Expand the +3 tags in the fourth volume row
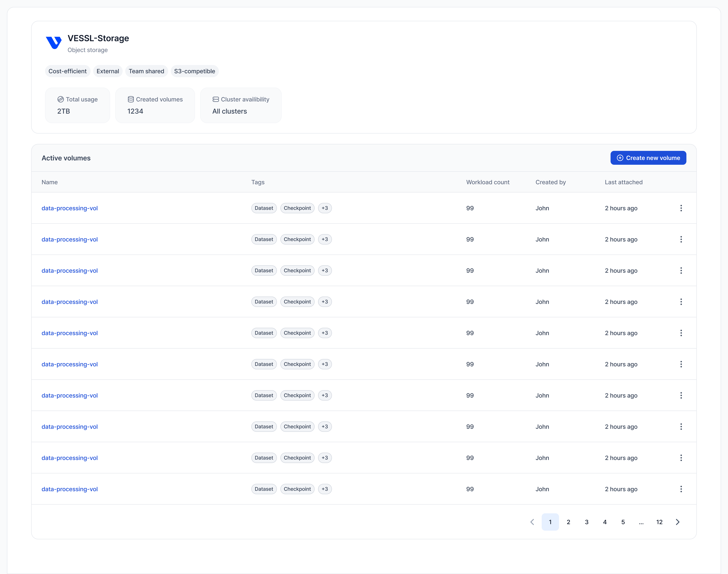 325,302
